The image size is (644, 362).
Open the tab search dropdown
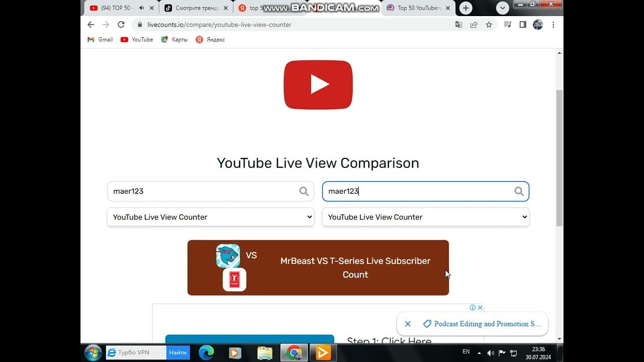[502, 8]
